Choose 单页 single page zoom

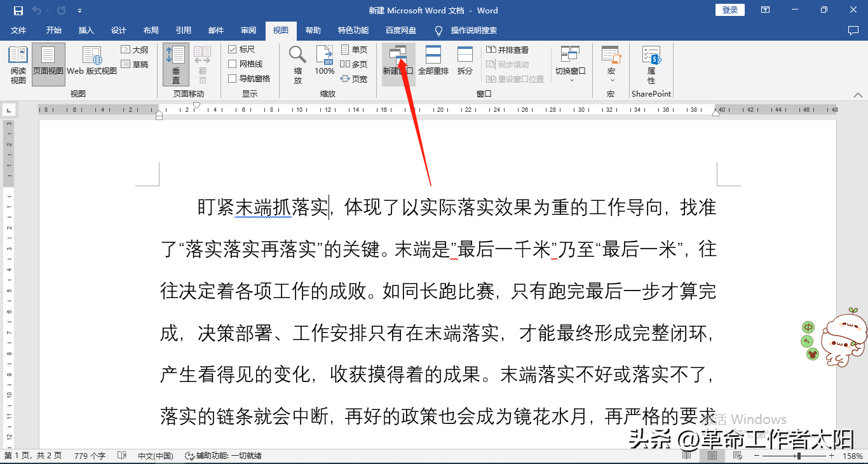pyautogui.click(x=354, y=50)
